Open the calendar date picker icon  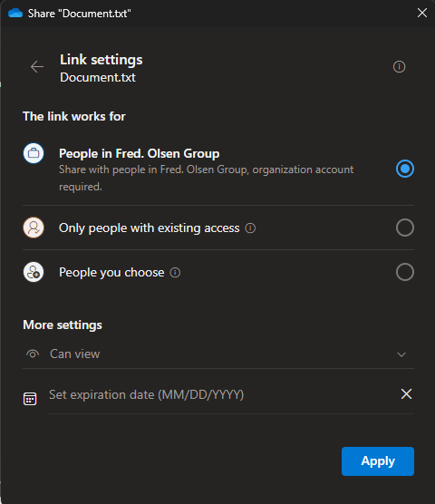[x=30, y=399]
